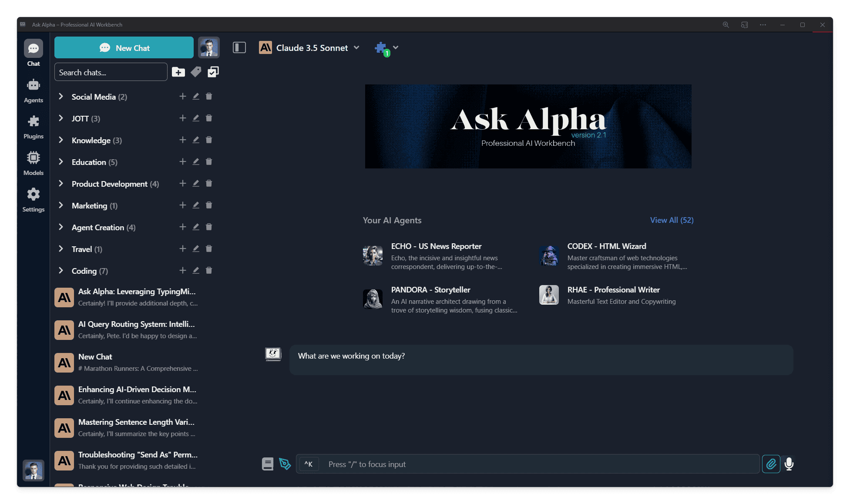Switch to the Chat section
850x504 pixels.
pyautogui.click(x=34, y=53)
